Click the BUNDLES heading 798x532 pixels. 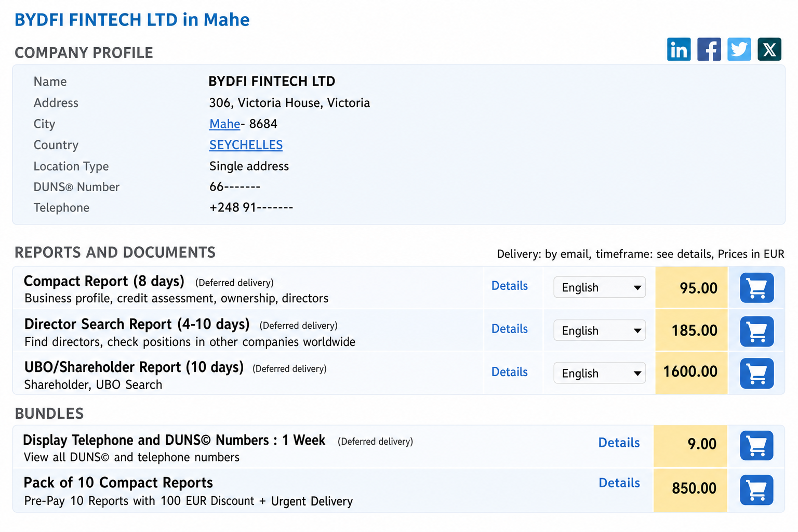click(49, 414)
